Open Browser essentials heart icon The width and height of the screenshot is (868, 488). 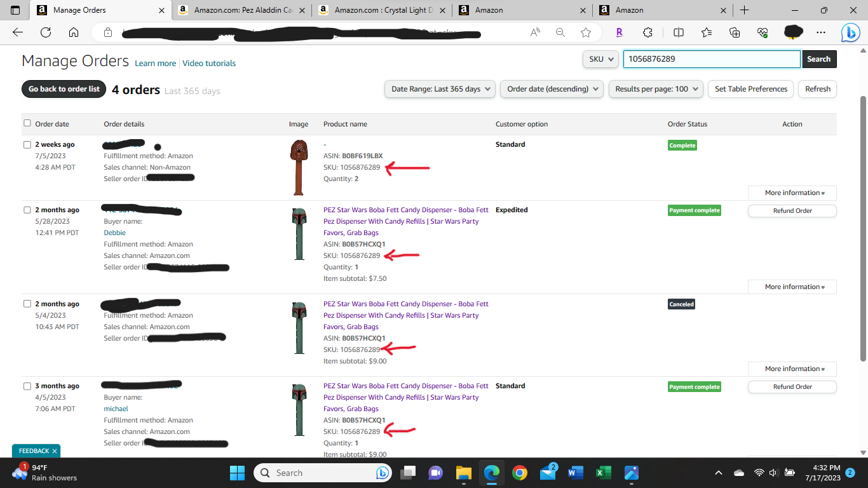(x=763, y=32)
